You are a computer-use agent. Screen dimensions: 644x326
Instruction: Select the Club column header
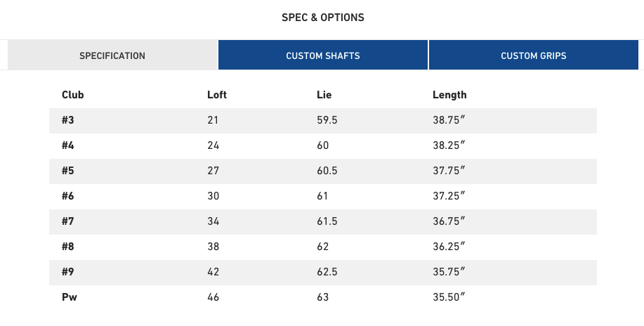73,95
